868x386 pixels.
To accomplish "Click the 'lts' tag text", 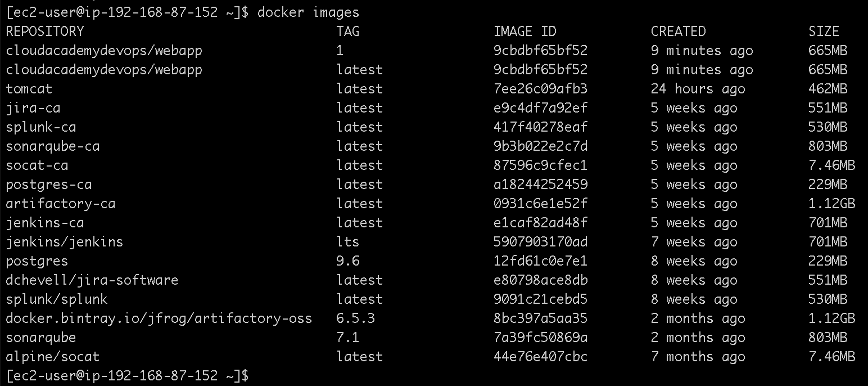I will click(x=348, y=242).
